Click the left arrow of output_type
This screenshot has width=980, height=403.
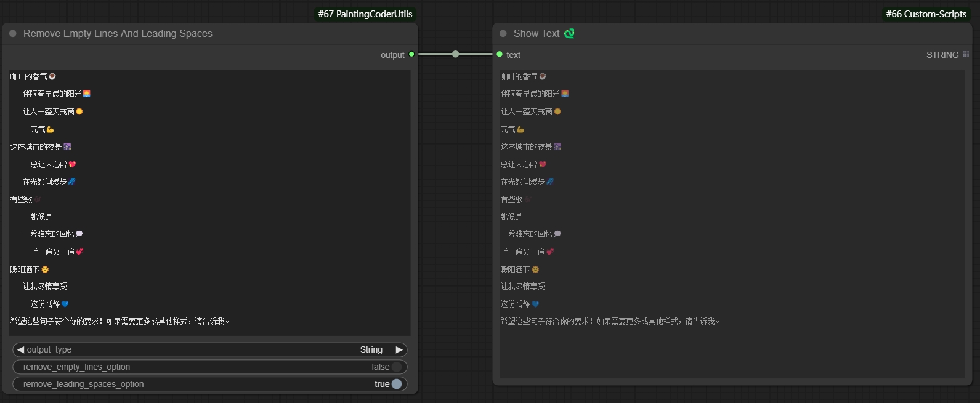pos(20,349)
